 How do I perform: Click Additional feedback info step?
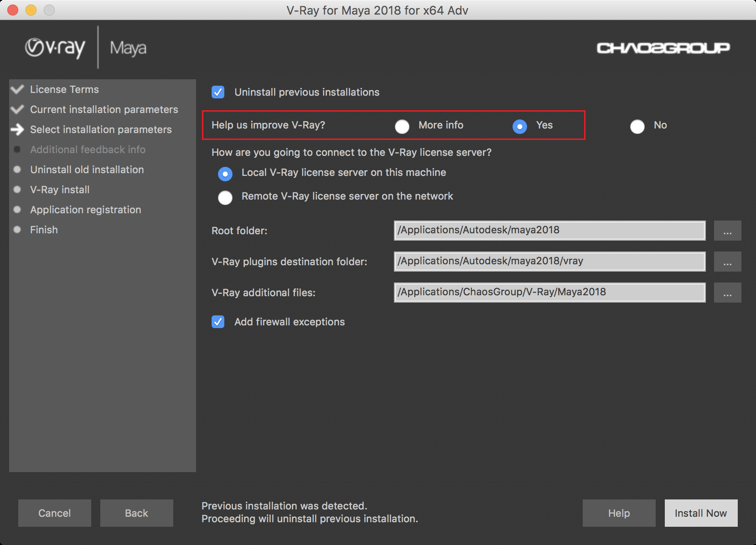(x=88, y=149)
